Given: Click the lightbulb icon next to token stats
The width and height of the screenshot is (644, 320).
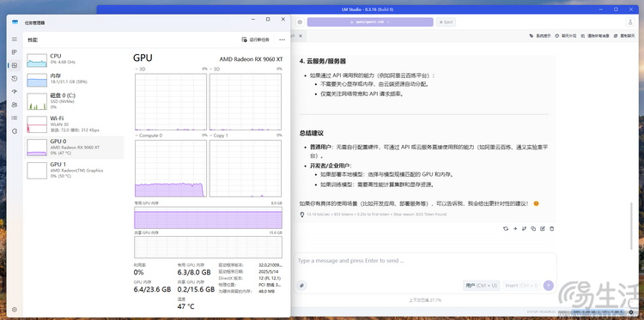Looking at the screenshot, I should [302, 214].
